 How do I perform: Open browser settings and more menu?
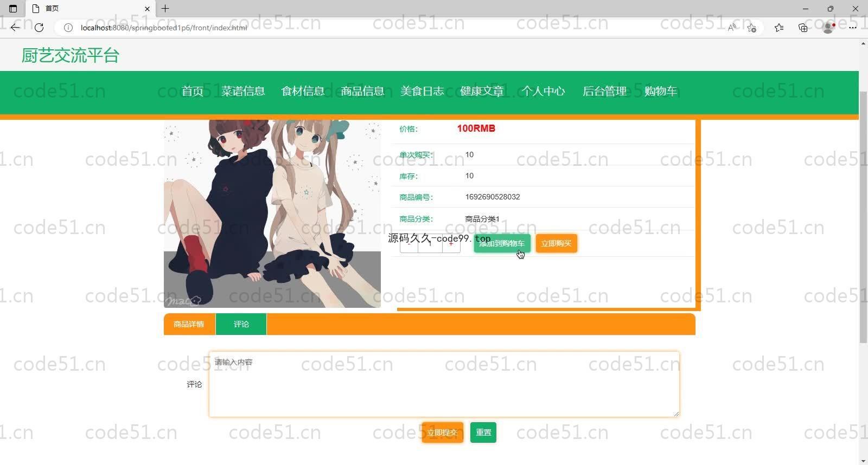click(x=853, y=28)
